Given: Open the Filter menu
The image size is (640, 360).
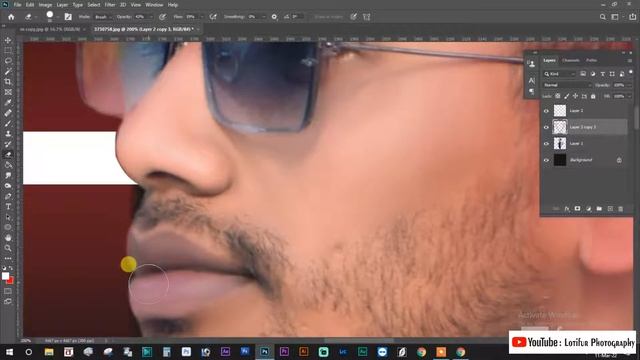Looking at the screenshot, I should 110,5.
